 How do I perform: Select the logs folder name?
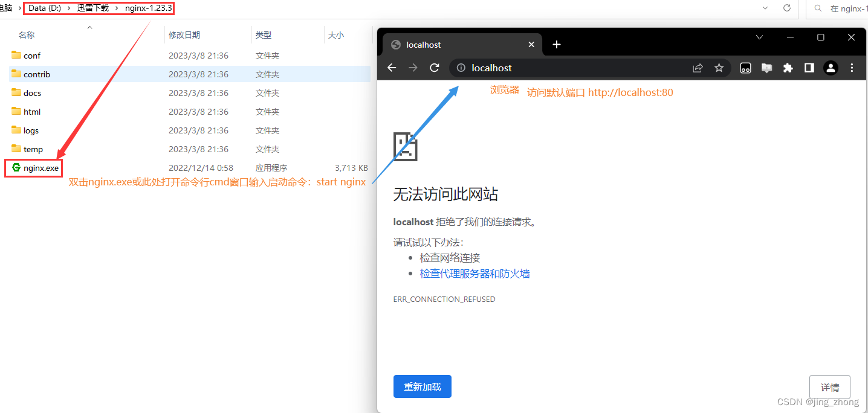pos(31,130)
